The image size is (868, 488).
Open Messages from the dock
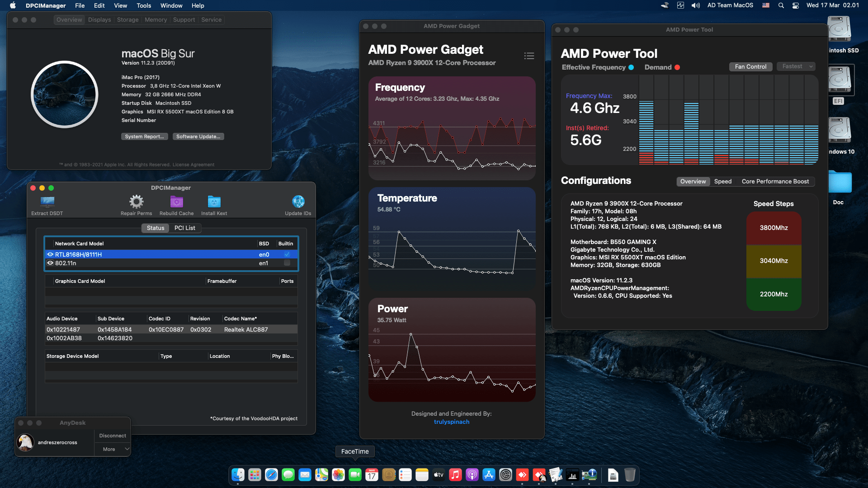[x=288, y=475]
